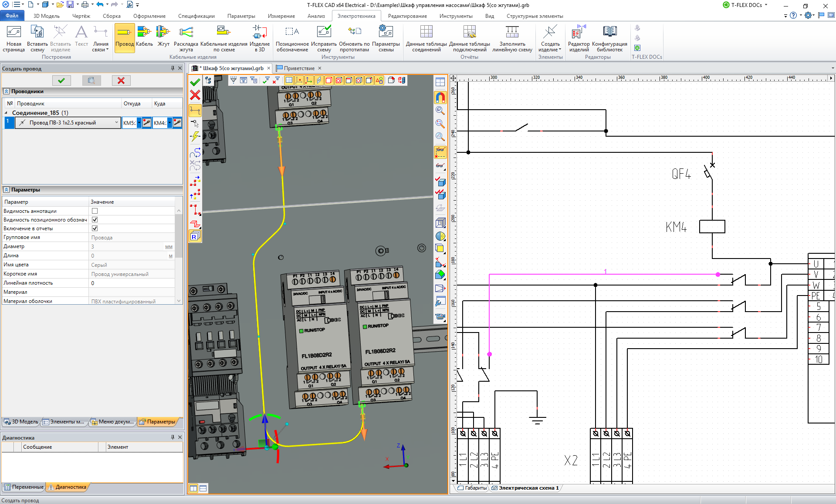Collapse the Соединение_185 tree node
836x504 pixels.
coord(6,113)
